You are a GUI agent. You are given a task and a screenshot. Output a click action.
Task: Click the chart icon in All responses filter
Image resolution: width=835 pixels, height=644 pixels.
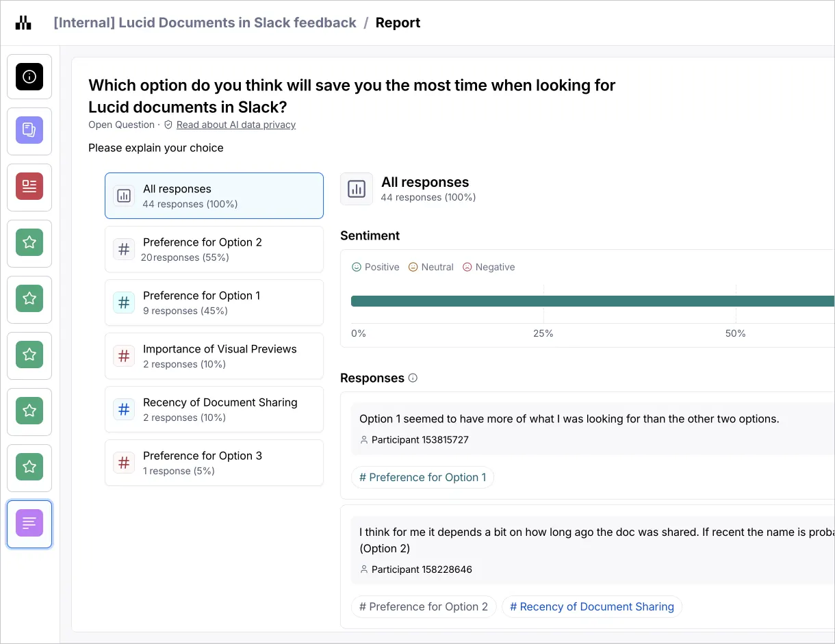[x=124, y=196]
